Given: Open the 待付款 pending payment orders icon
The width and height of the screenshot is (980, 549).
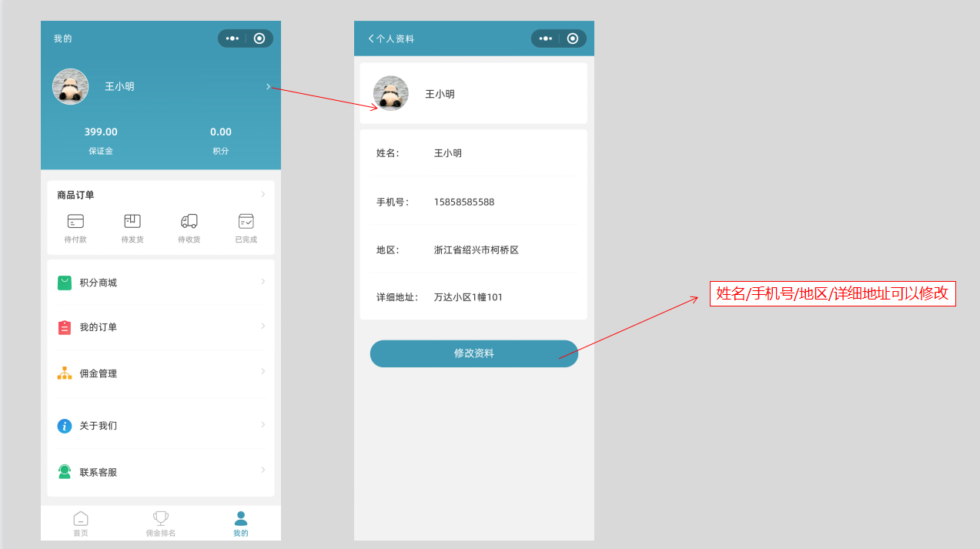Looking at the screenshot, I should coord(75,222).
